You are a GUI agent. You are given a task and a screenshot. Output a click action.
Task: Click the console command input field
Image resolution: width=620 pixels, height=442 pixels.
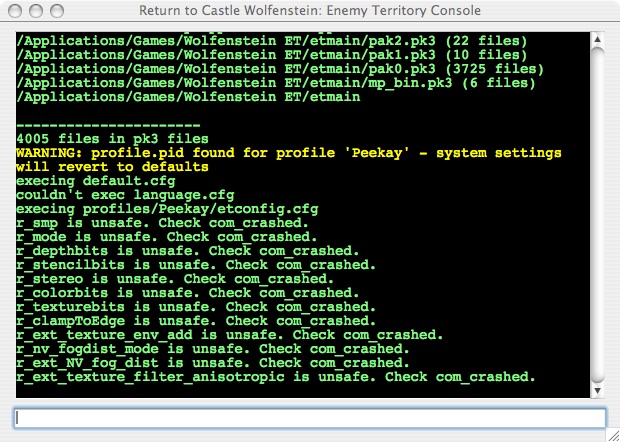pos(310,418)
